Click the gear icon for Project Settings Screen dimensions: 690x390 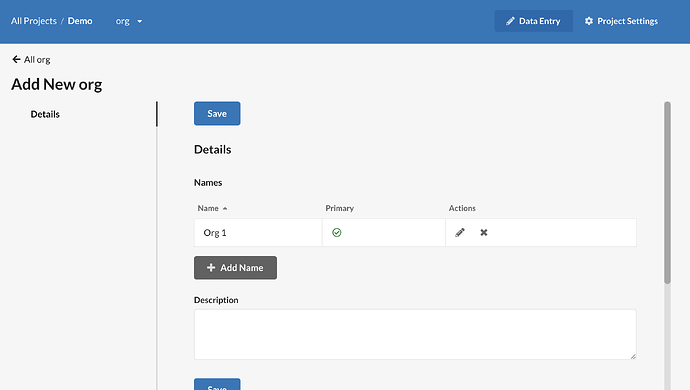pos(589,21)
